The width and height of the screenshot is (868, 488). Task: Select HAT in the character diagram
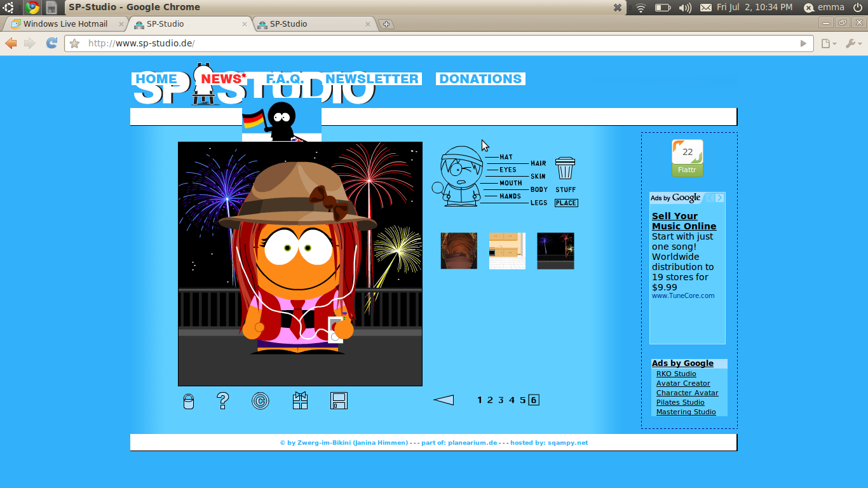coord(506,157)
